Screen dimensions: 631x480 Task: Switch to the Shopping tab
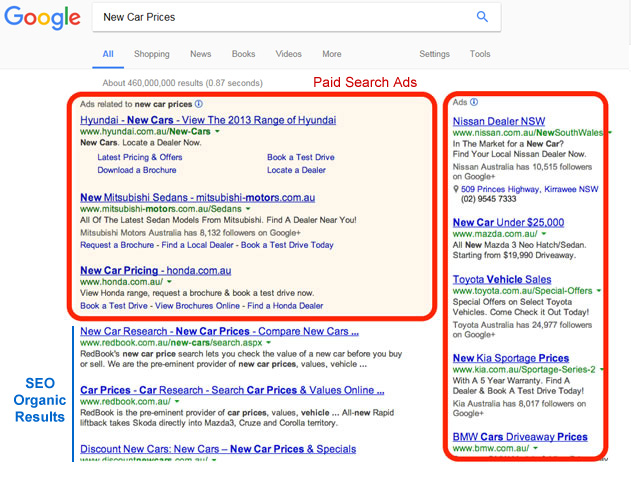tap(152, 54)
